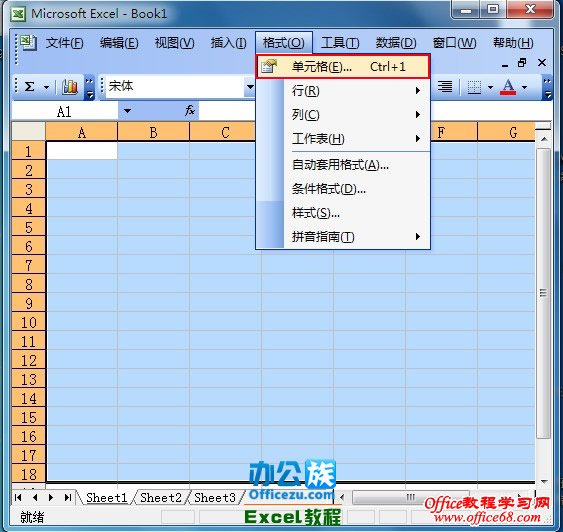This screenshot has height=532, width=563.
Task: Click the horizontal scrollbar thumb
Action: tap(411, 497)
